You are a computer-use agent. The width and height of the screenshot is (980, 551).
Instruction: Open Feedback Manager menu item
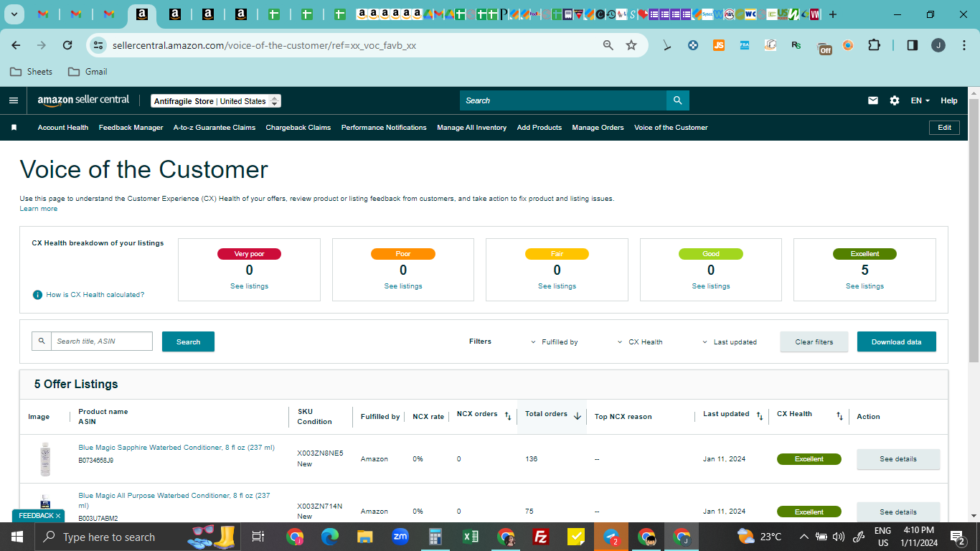(131, 128)
